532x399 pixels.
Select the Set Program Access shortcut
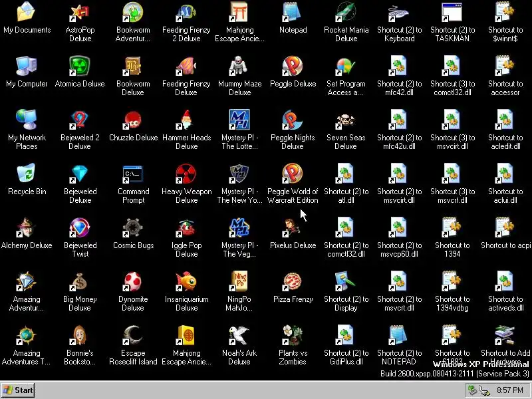pyautogui.click(x=346, y=66)
